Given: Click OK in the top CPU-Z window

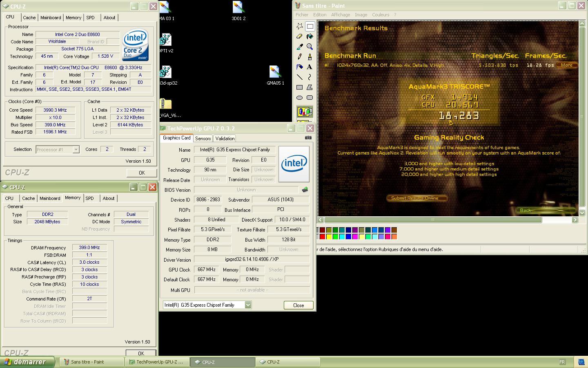Looking at the screenshot, I should click(x=142, y=173).
